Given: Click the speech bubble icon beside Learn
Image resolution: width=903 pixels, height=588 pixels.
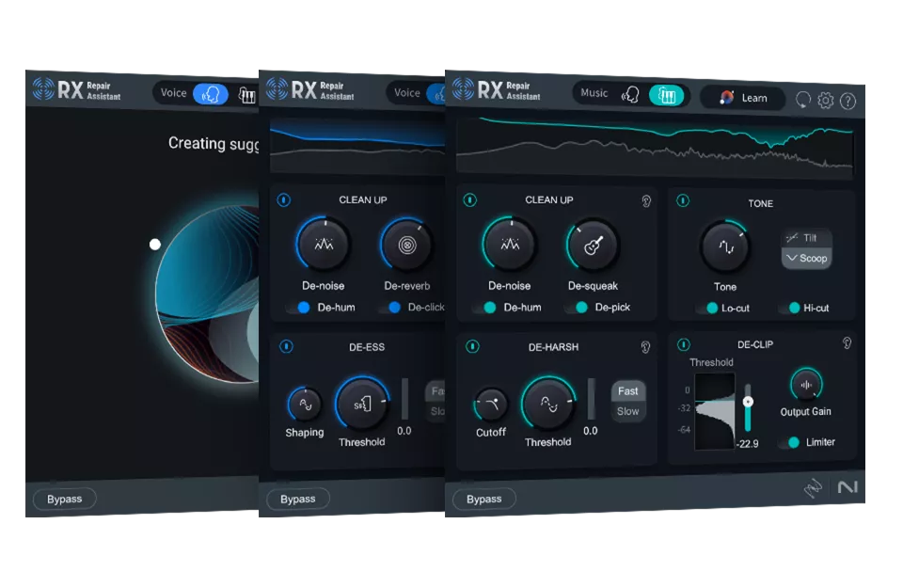Looking at the screenshot, I should pos(802,100).
